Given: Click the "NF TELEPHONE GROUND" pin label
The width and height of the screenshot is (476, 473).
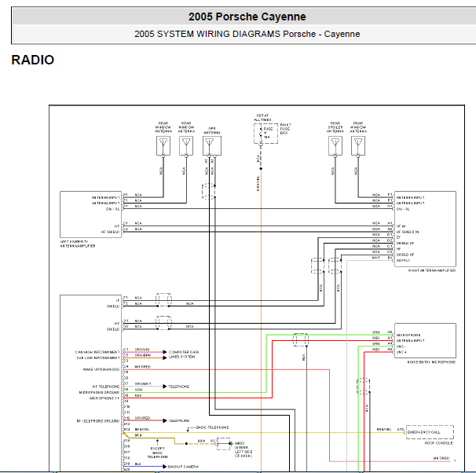Looking at the screenshot, I should [97, 421].
